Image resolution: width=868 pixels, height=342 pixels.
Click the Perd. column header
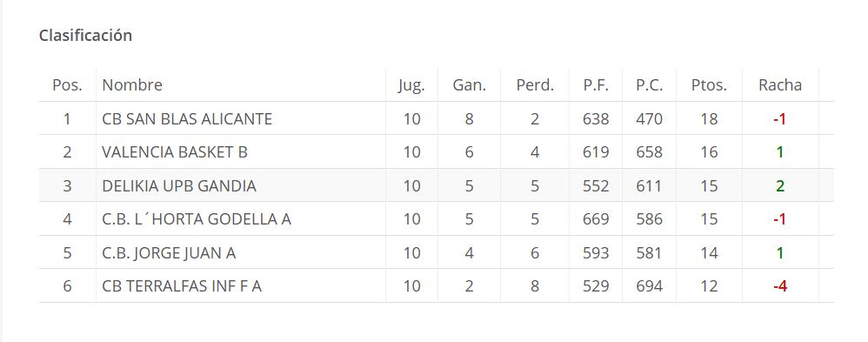pyautogui.click(x=535, y=84)
